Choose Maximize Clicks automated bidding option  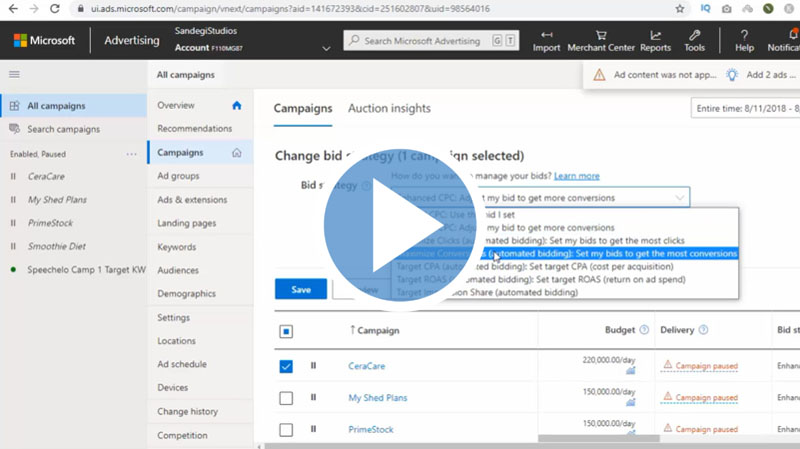(565, 240)
